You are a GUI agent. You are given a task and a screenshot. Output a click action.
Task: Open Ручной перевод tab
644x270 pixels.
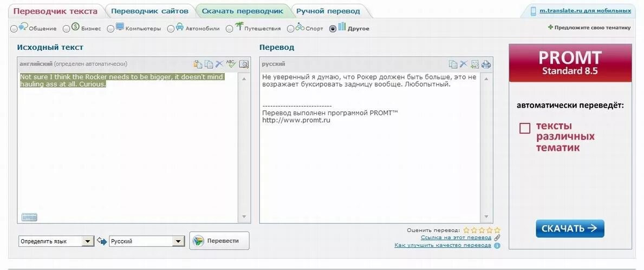coord(328,11)
